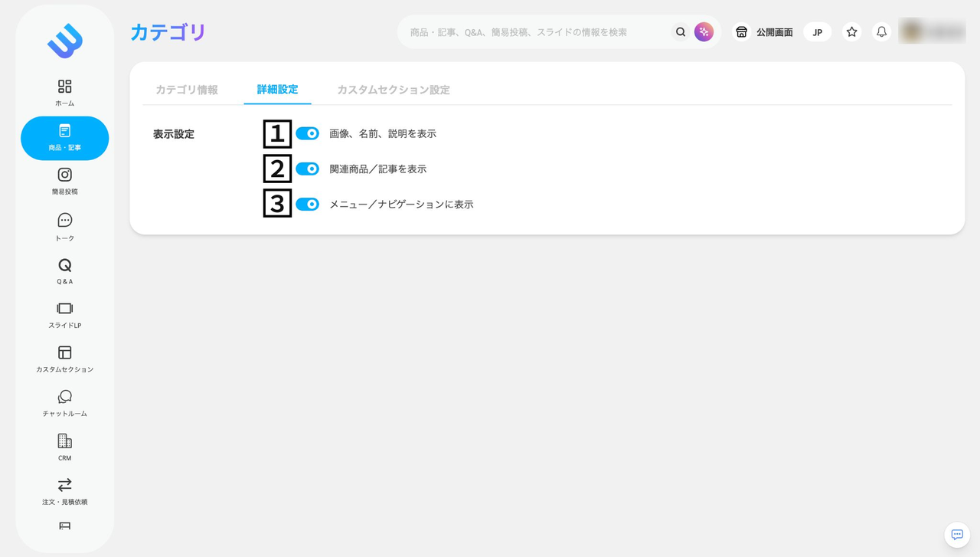Open the ホーム dashboard icon
Viewport: 980px width, 557px height.
[x=65, y=87]
